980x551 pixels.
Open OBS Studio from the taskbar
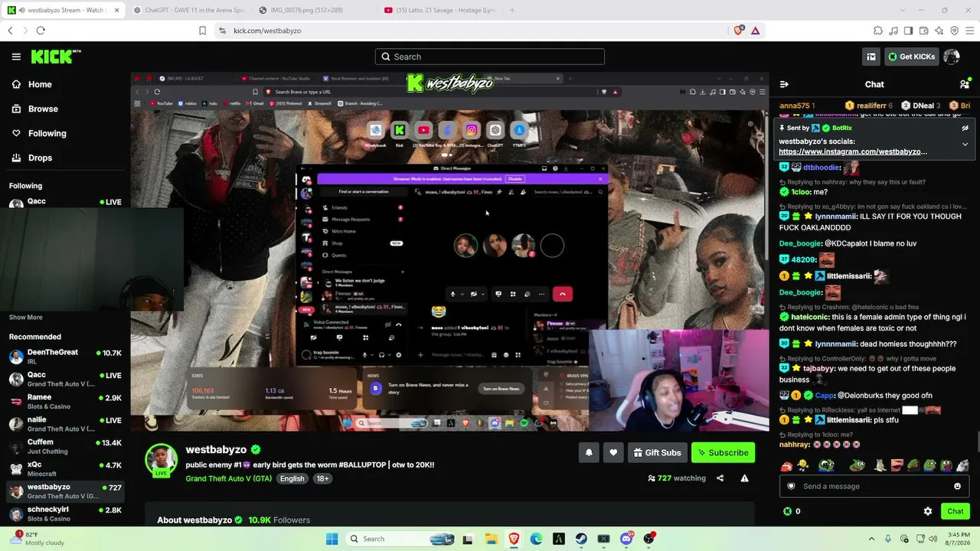click(x=650, y=539)
